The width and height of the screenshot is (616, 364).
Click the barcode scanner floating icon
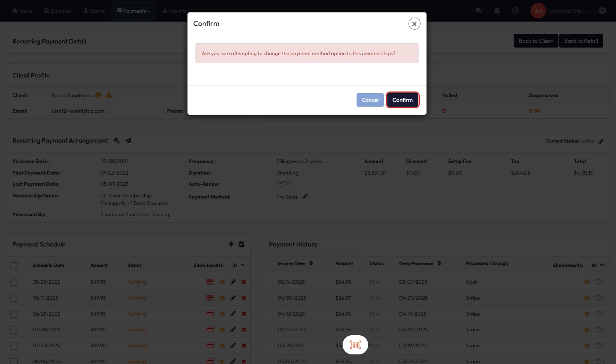(355, 345)
